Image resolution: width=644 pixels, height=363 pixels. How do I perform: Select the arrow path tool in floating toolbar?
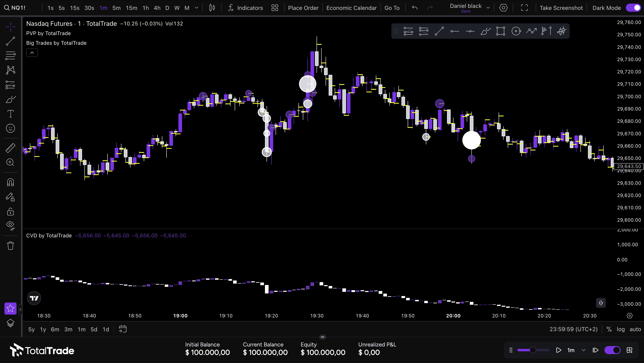pyautogui.click(x=531, y=31)
